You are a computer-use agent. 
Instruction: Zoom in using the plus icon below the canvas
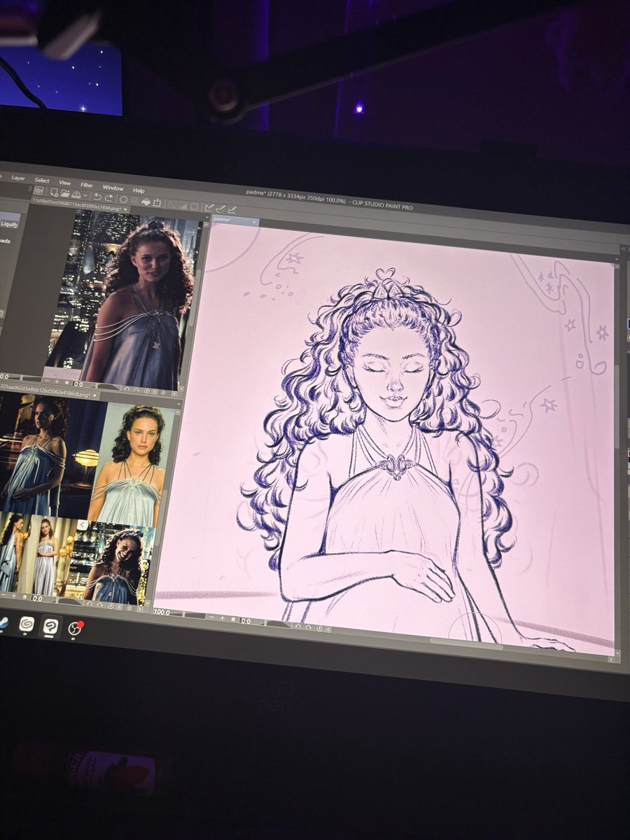point(223,619)
